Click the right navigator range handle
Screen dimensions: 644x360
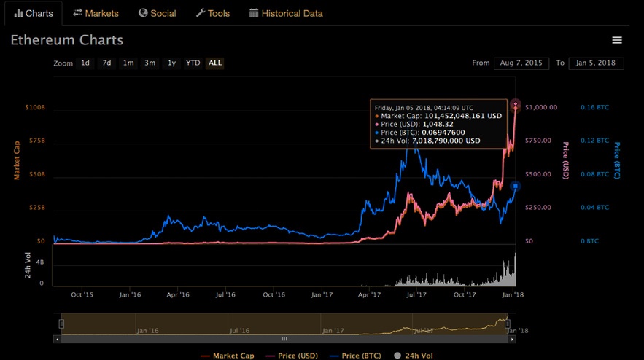point(508,324)
